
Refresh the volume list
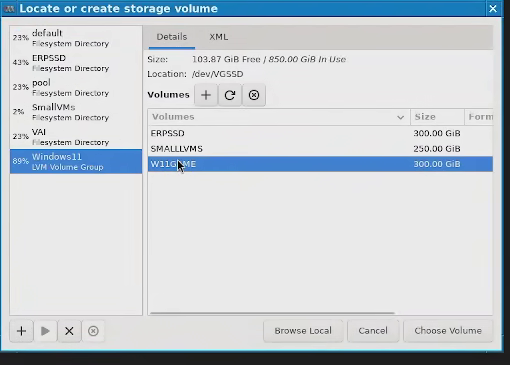click(230, 95)
